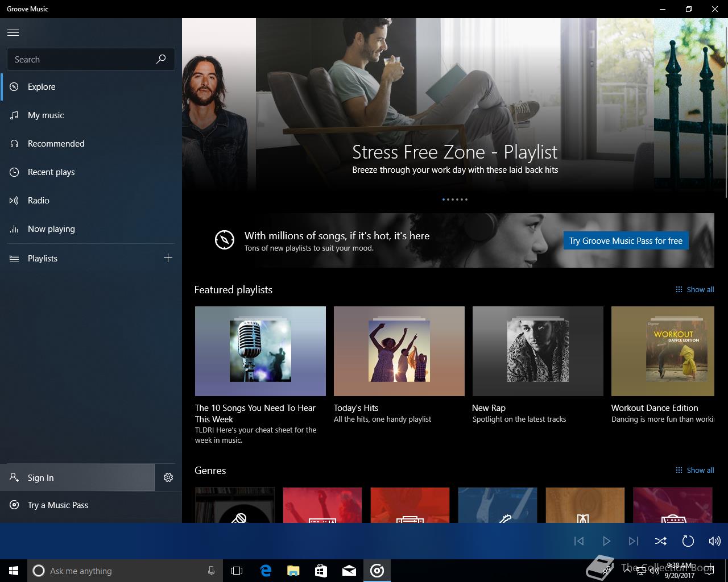Open Settings gear icon
Viewport: 728px width, 582px height.
coord(168,477)
